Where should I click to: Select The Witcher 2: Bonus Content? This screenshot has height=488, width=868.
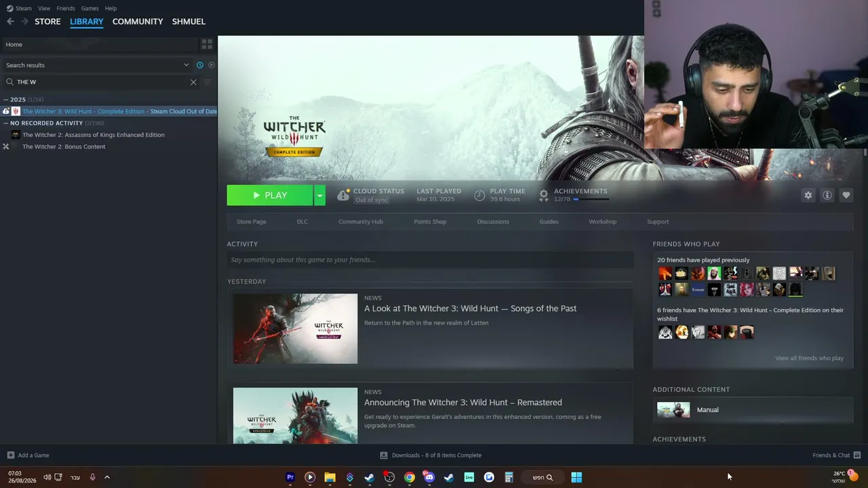coord(64,146)
